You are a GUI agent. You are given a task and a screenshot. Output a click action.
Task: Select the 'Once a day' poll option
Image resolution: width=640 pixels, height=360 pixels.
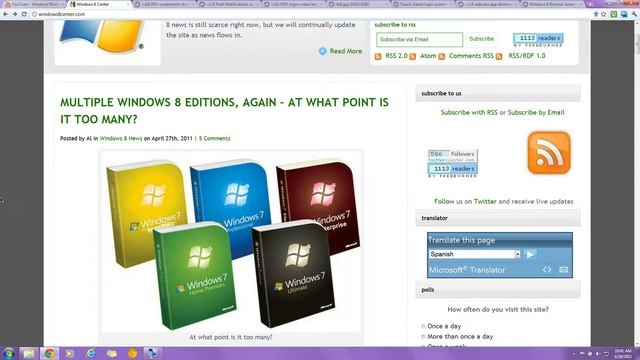[423, 326]
